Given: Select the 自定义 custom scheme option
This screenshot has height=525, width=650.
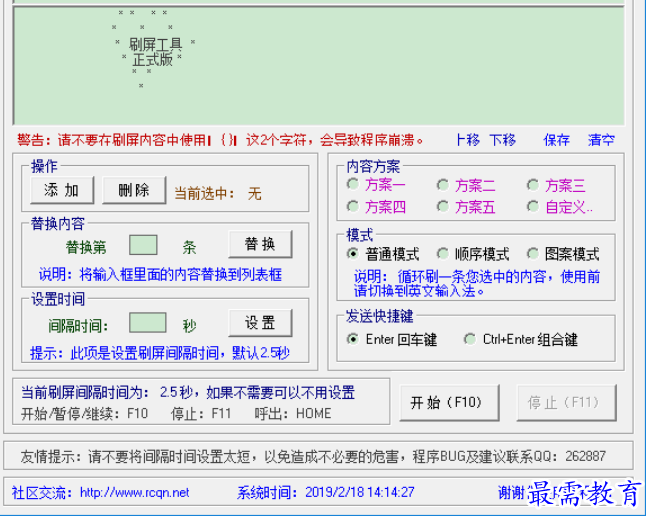Looking at the screenshot, I should [533, 207].
